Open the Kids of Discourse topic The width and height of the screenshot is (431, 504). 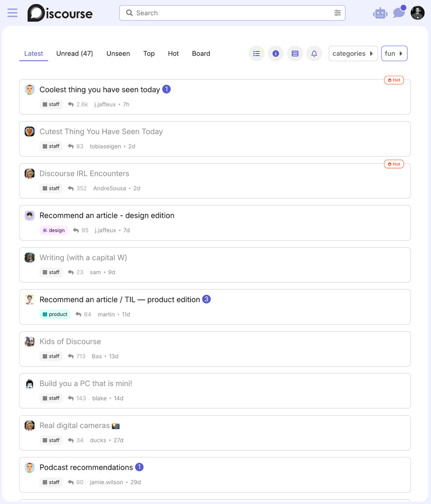(70, 341)
